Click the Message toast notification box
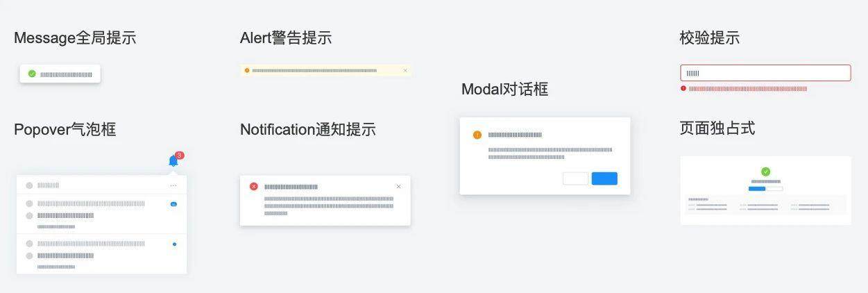 [x=60, y=74]
